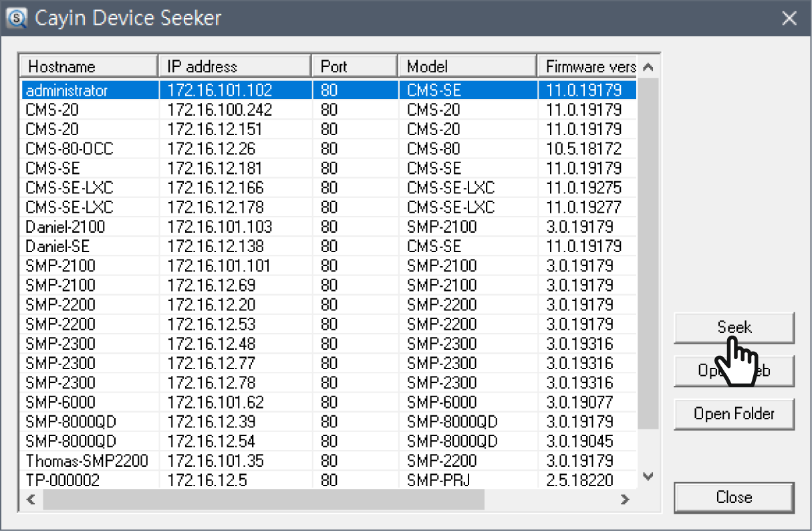Select the 'CMS-80-OCC' hostname
812x531 pixels.
(x=70, y=148)
